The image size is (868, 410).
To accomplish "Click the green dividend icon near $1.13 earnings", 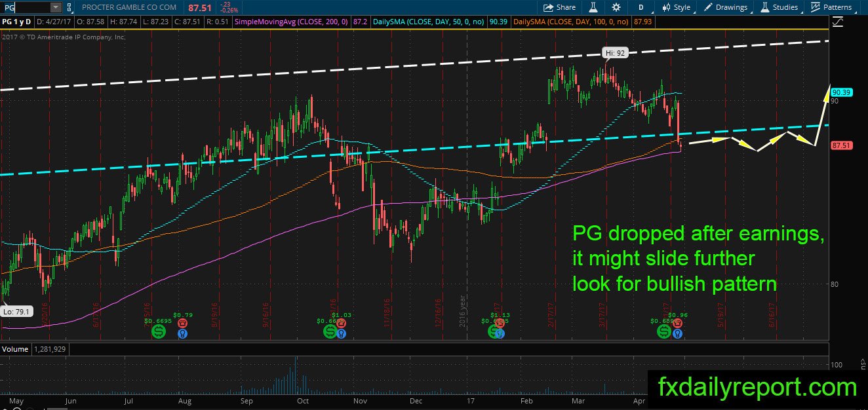I will pos(493,332).
